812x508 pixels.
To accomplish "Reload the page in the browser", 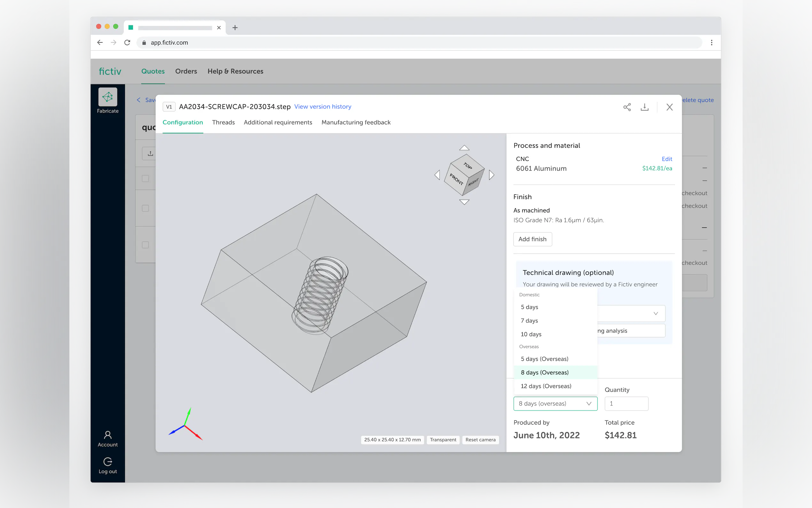I will (127, 42).
